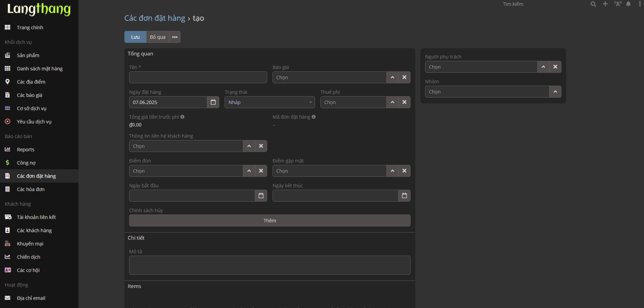Screen dimensions: 644x308
Task: Expand the Thuế phí selector arrow
Action: 392,102
